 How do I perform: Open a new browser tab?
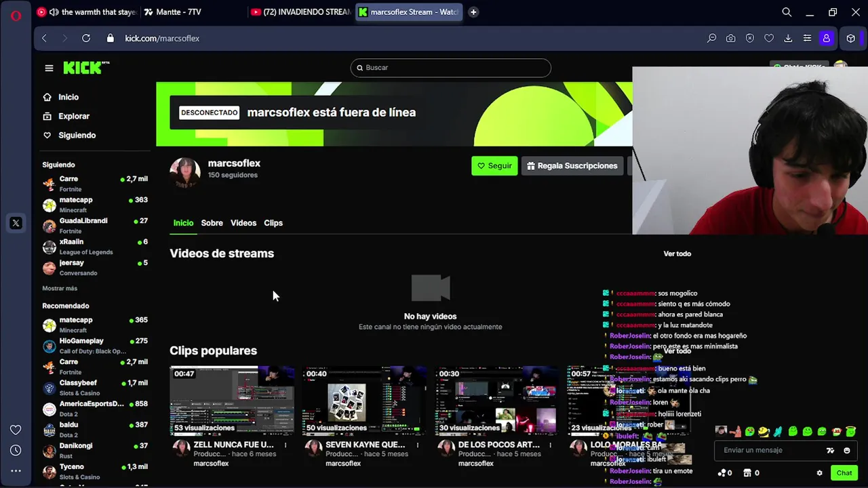473,12
